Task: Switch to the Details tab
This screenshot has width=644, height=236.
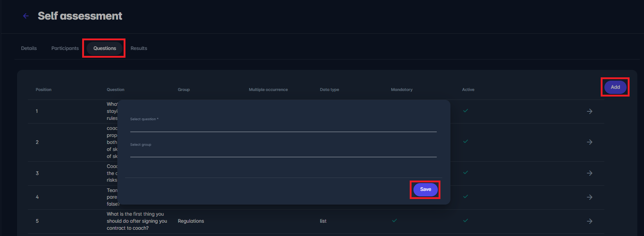Action: tap(29, 48)
